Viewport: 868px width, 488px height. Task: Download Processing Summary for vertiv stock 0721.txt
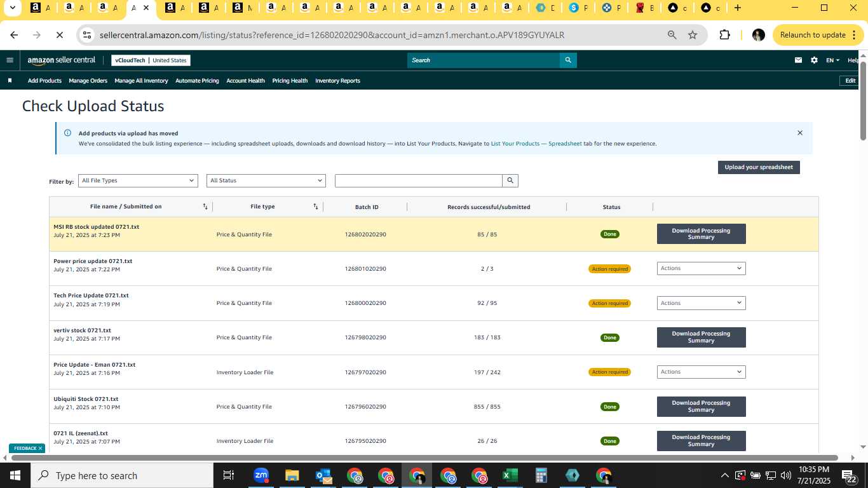[701, 337]
